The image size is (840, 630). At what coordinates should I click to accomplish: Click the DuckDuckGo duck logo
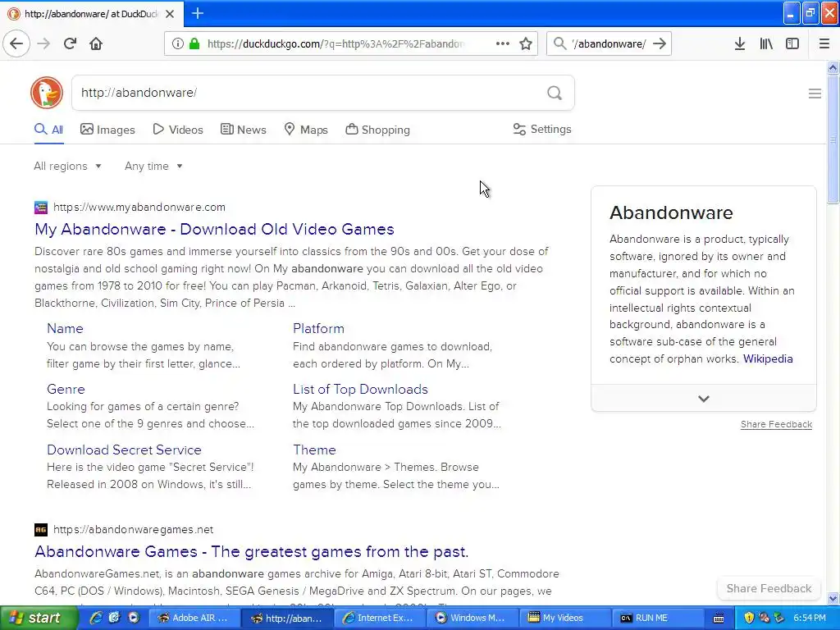pos(47,93)
